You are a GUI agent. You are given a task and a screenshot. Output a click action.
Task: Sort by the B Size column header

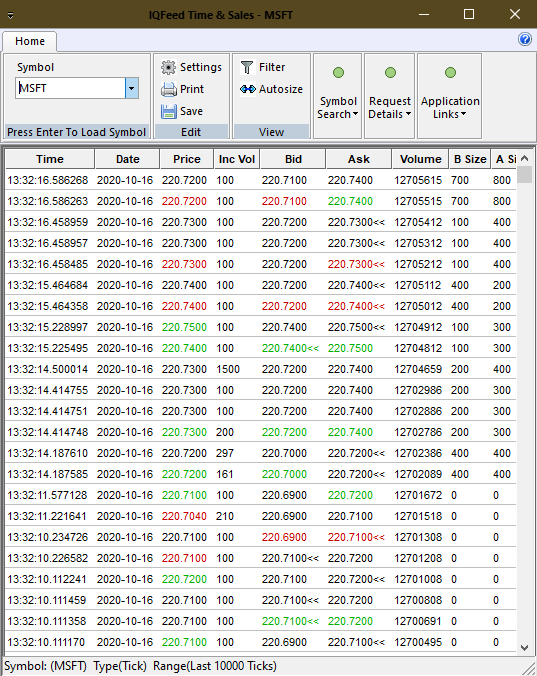tap(470, 159)
